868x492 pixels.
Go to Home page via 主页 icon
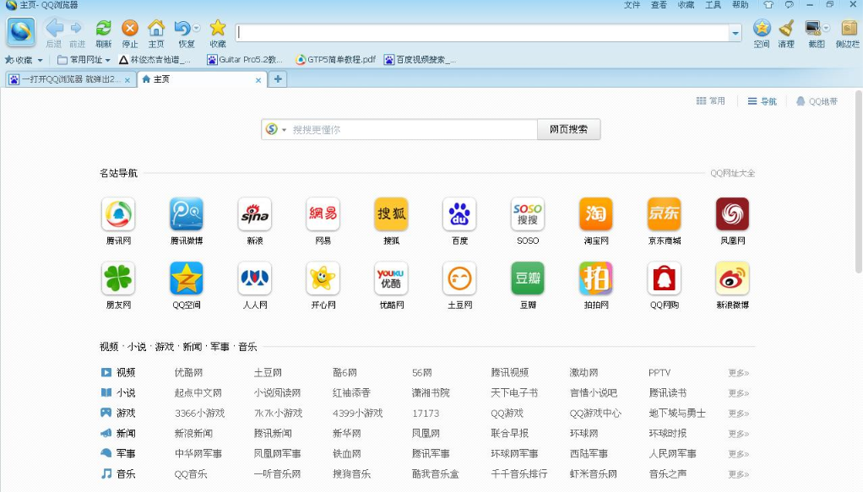pos(156,30)
